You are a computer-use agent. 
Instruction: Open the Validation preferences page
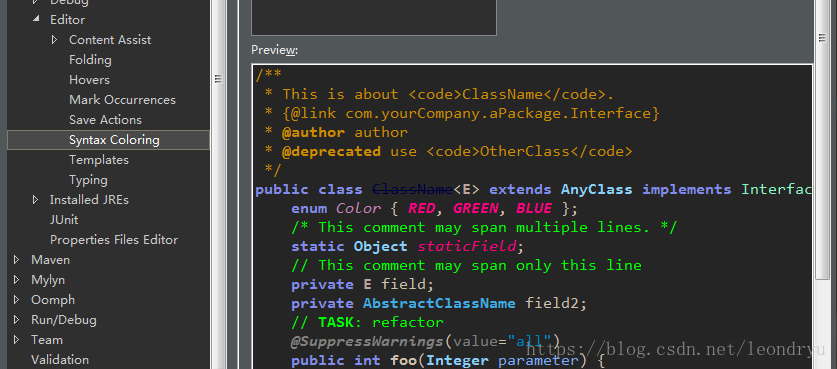point(60,360)
